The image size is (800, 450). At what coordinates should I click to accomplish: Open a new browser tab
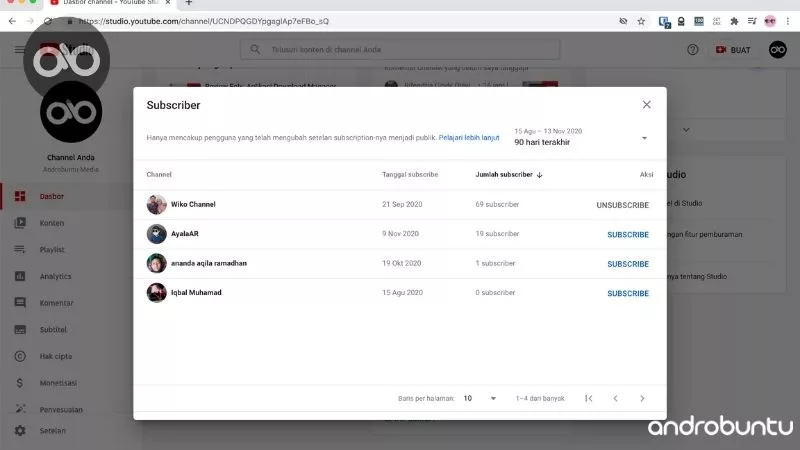(x=189, y=3)
